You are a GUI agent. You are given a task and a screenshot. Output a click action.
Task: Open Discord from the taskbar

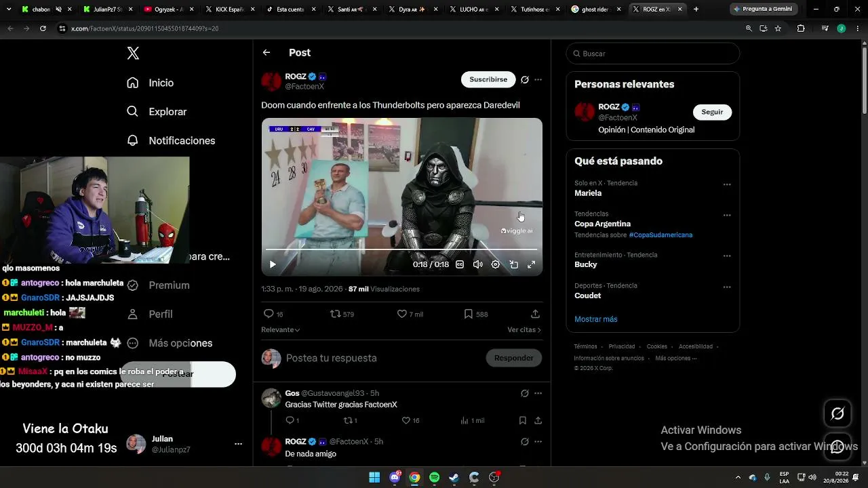[395, 477]
